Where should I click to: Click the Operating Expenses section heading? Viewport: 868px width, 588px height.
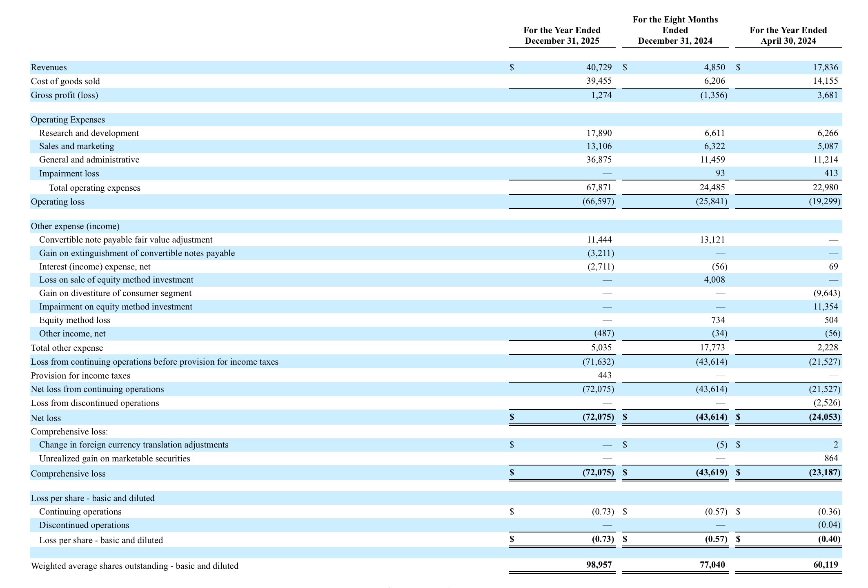click(68, 120)
